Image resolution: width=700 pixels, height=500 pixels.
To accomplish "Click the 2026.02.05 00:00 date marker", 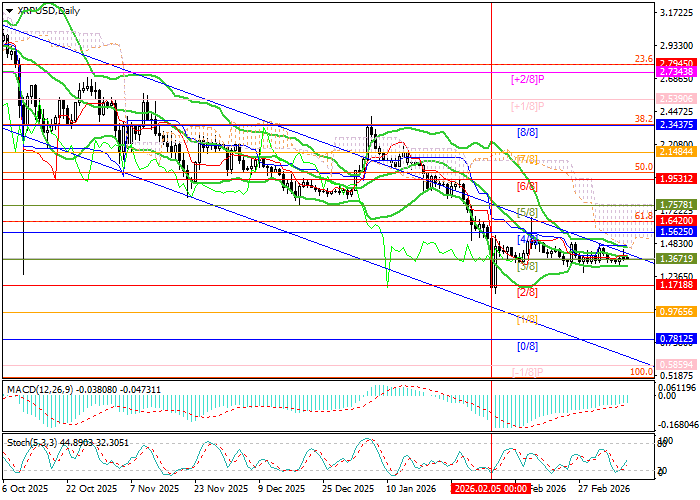I will 491,488.
